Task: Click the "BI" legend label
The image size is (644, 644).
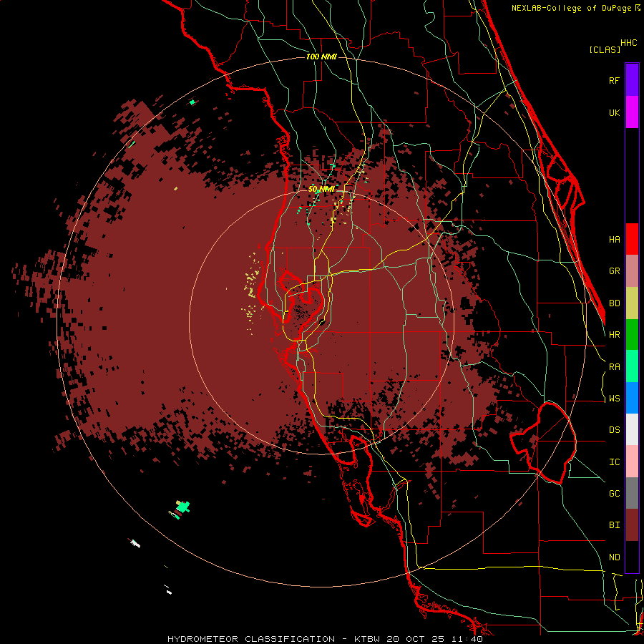Action: click(x=615, y=525)
